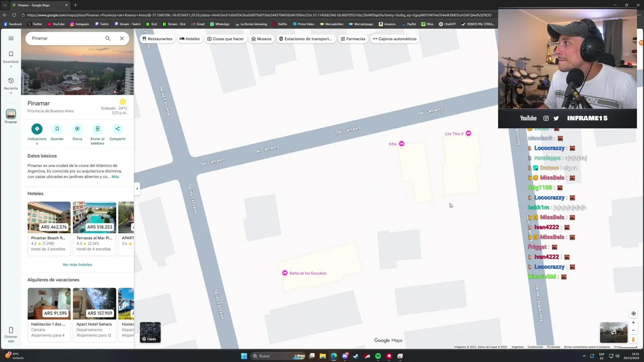This screenshot has width=644, height=362.
Task: Select the Museos category chip
Action: [x=261, y=39]
